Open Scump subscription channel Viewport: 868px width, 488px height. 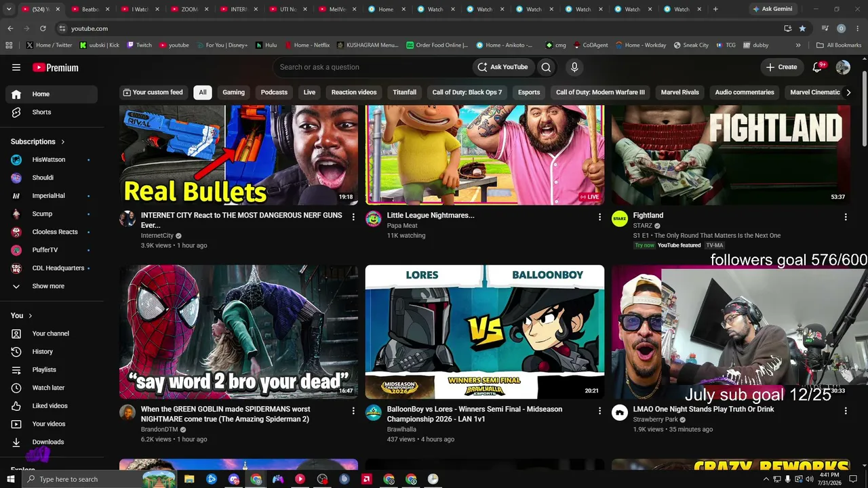pos(52,213)
